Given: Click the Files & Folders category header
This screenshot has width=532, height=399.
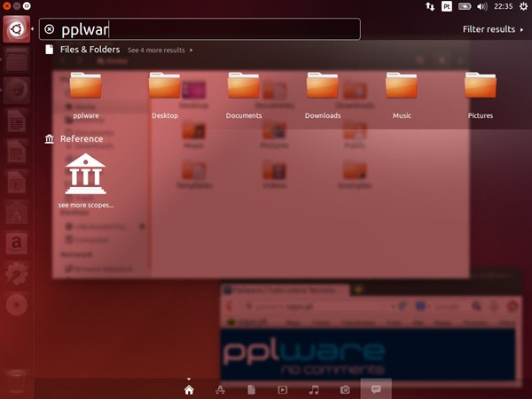Looking at the screenshot, I should pos(90,50).
